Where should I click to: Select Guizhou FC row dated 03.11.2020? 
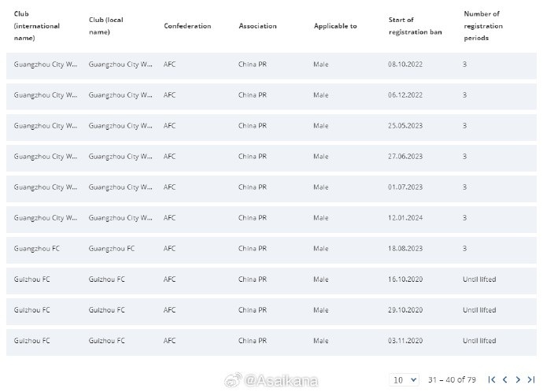[271, 341]
